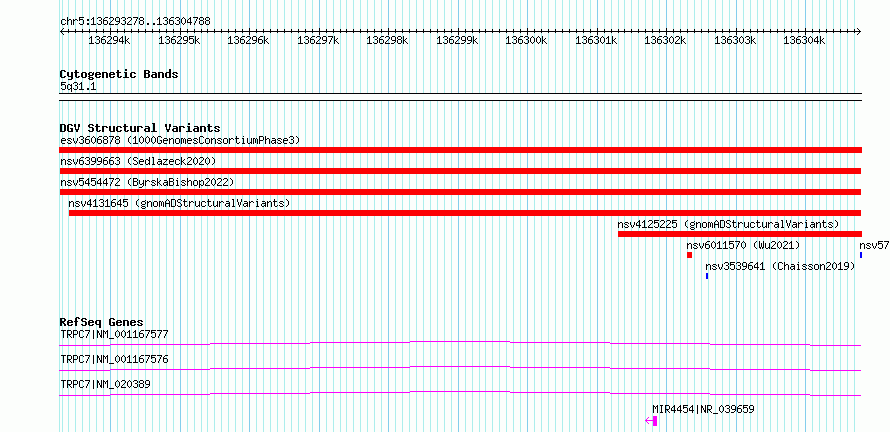This screenshot has width=890, height=432.
Task: Click the 136303k ruler tick label
Action: 736,40
